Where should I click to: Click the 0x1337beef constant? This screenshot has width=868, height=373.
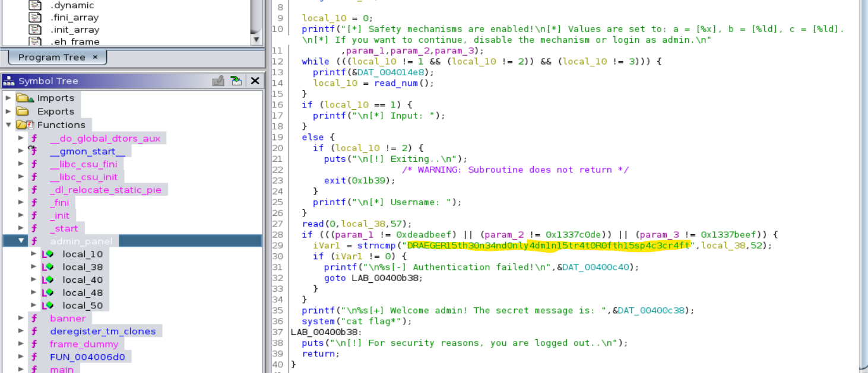pyautogui.click(x=730, y=234)
